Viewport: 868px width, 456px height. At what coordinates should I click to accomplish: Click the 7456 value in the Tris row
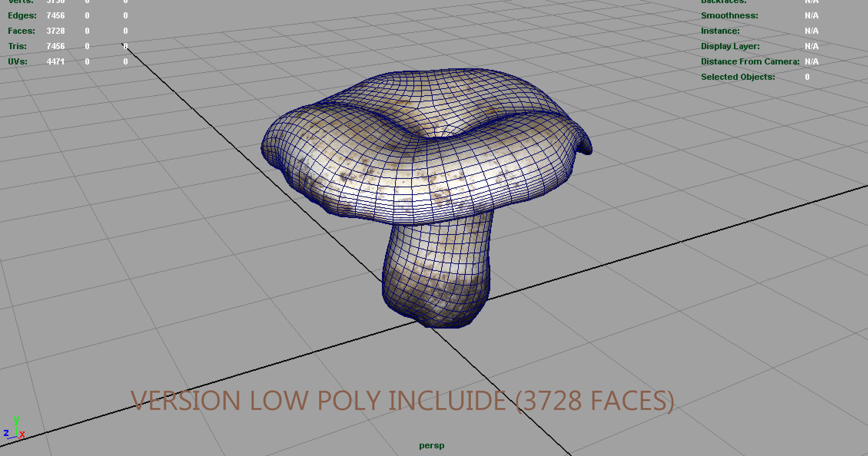(x=56, y=46)
